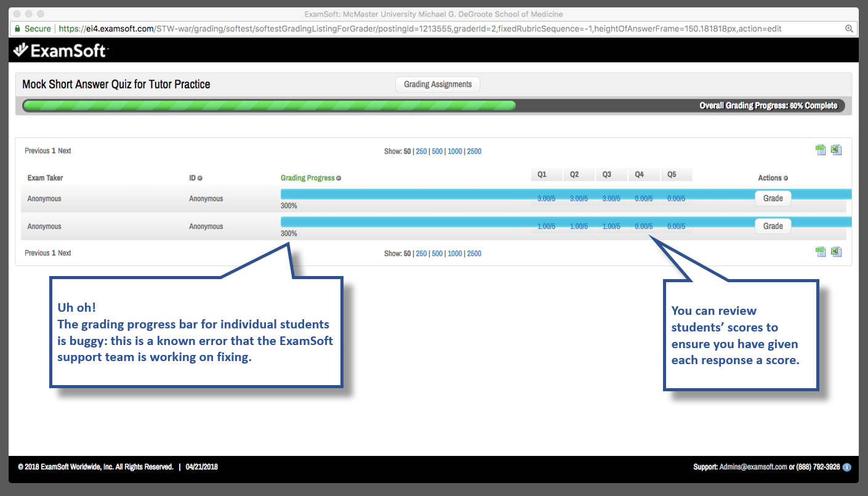
Task: Show 250 rows using link above the table
Action: tap(421, 152)
